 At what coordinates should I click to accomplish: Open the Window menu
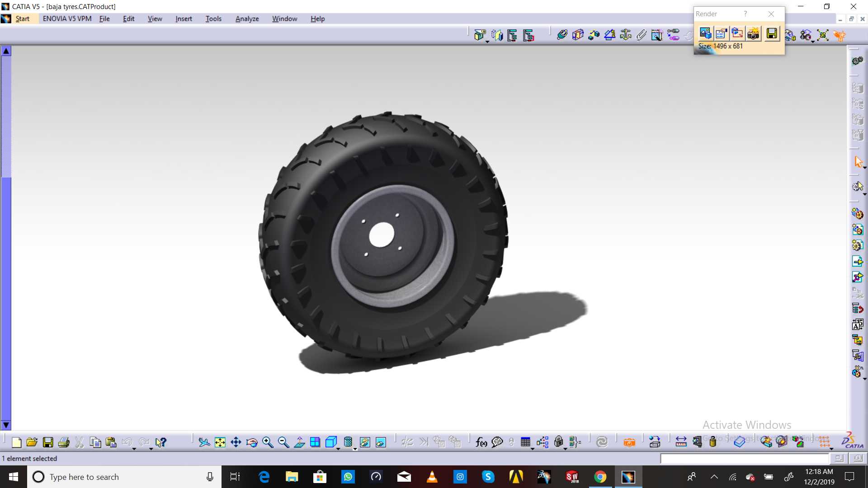[284, 19]
